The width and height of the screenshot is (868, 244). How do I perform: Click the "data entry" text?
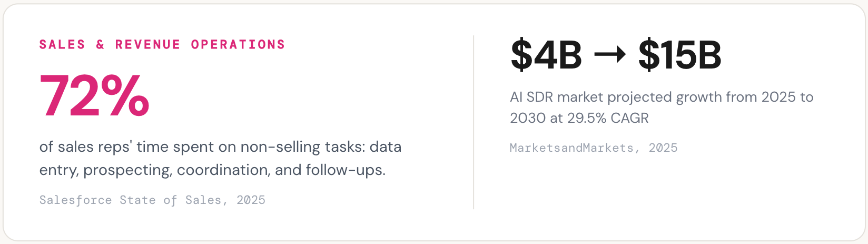[x=386, y=147]
